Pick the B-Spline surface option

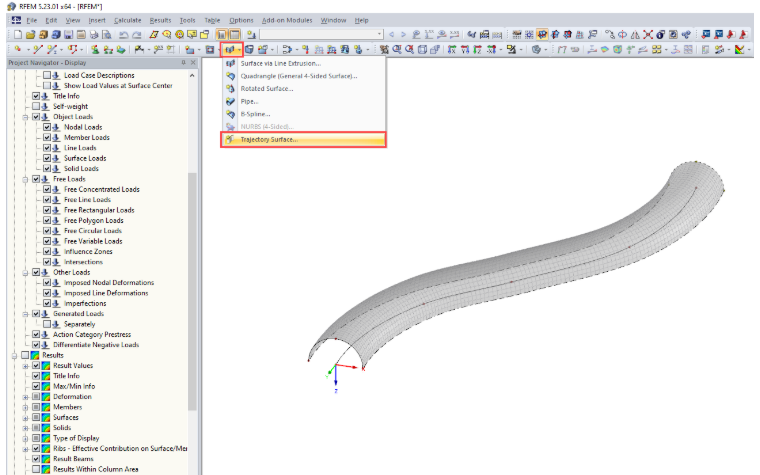[x=303, y=114]
